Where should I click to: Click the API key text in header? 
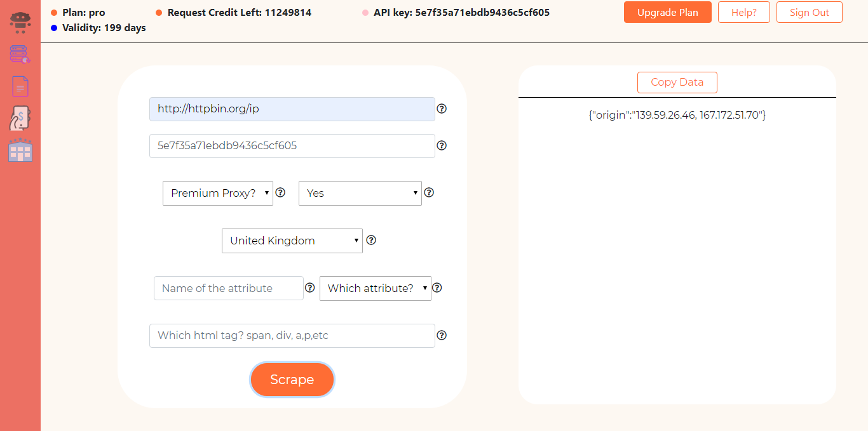[x=462, y=13]
